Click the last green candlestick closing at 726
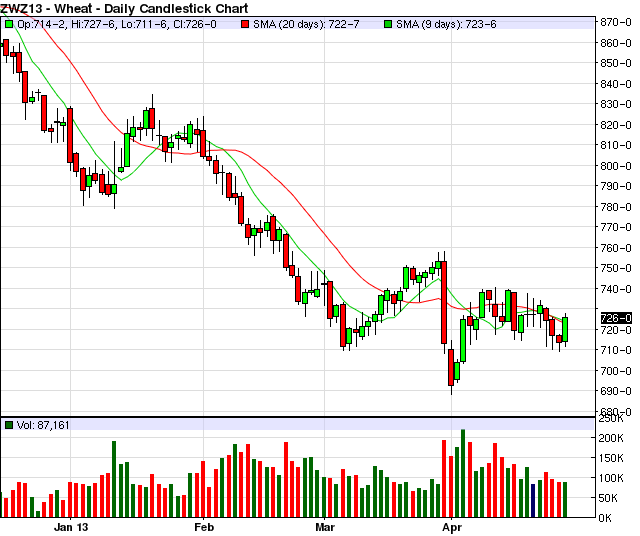 coord(565,329)
